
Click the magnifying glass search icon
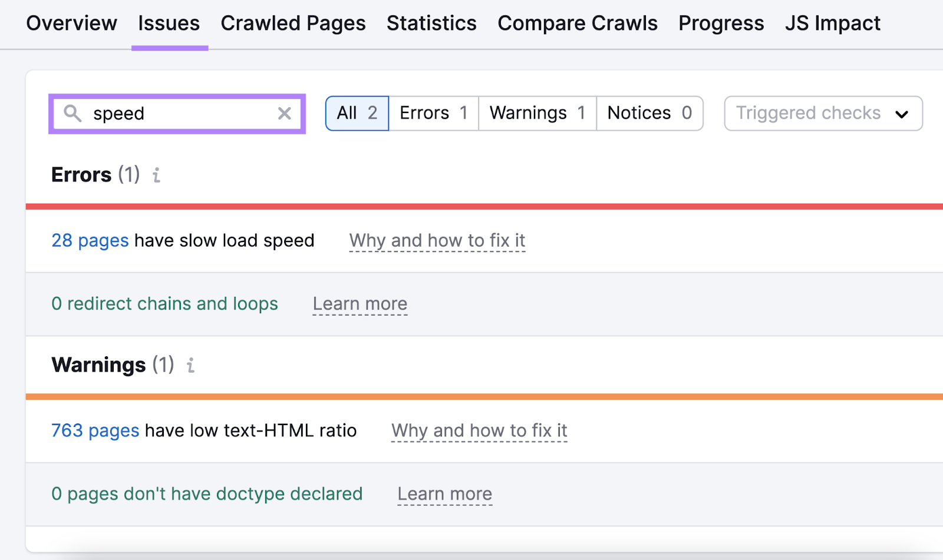pos(73,114)
